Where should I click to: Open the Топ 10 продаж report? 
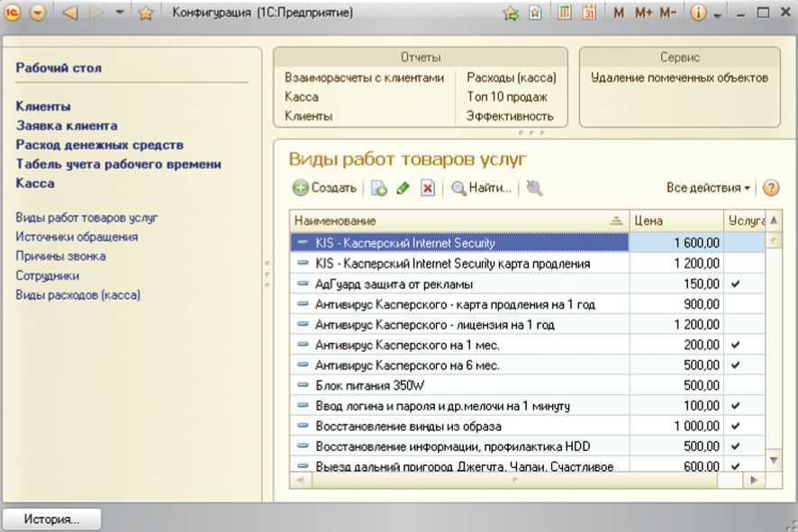click(x=506, y=96)
